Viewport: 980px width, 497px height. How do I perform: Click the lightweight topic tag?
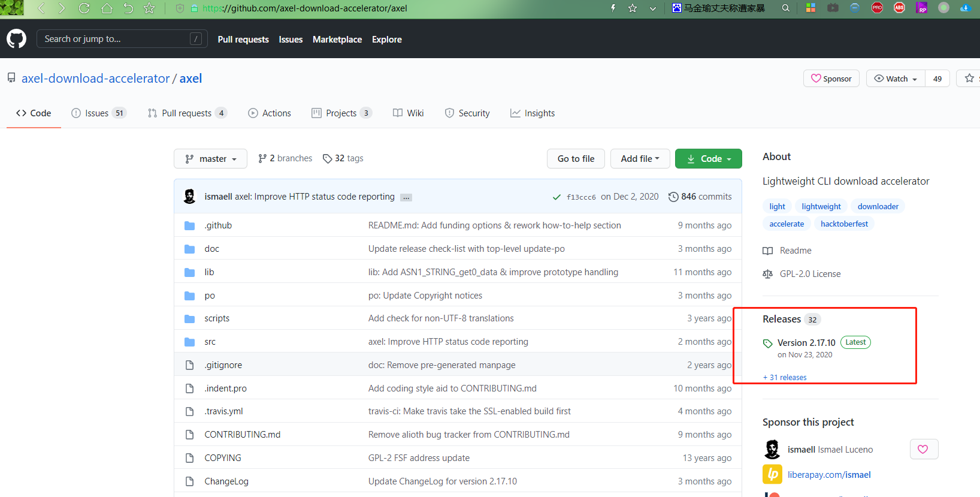coord(821,206)
